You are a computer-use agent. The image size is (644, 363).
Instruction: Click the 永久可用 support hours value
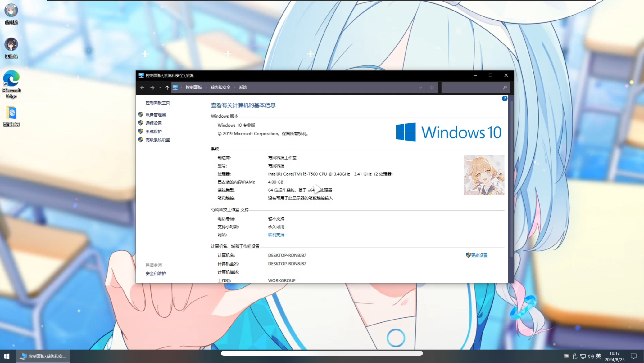276,227
